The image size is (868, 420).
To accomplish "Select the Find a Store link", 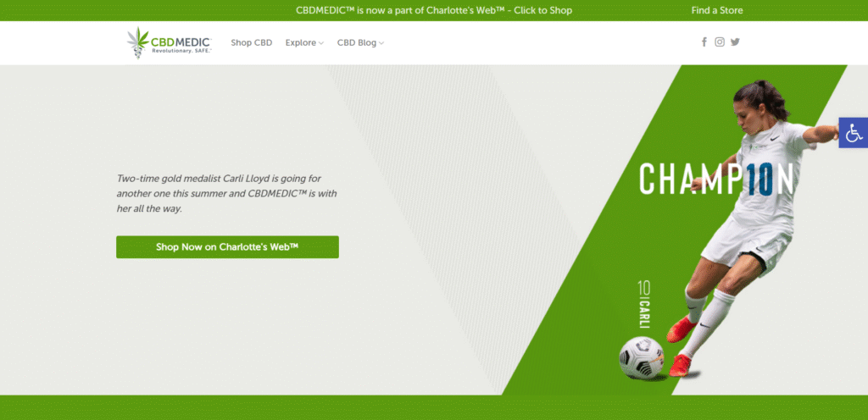I will 716,10.
